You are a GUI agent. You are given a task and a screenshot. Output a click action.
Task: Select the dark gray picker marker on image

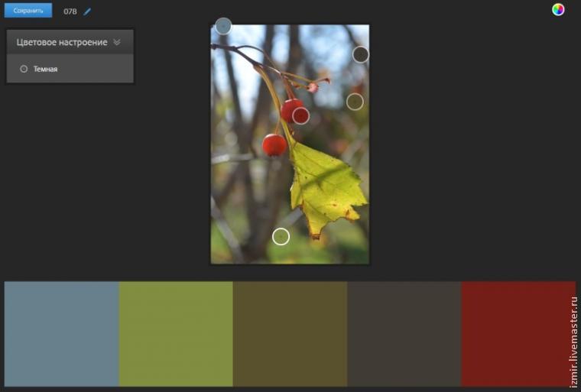click(x=361, y=55)
